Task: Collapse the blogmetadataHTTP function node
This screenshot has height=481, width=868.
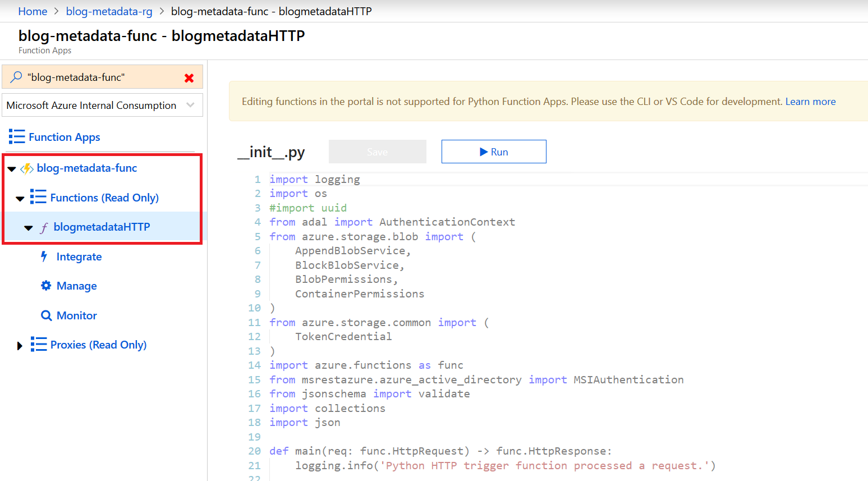Action: tap(29, 228)
